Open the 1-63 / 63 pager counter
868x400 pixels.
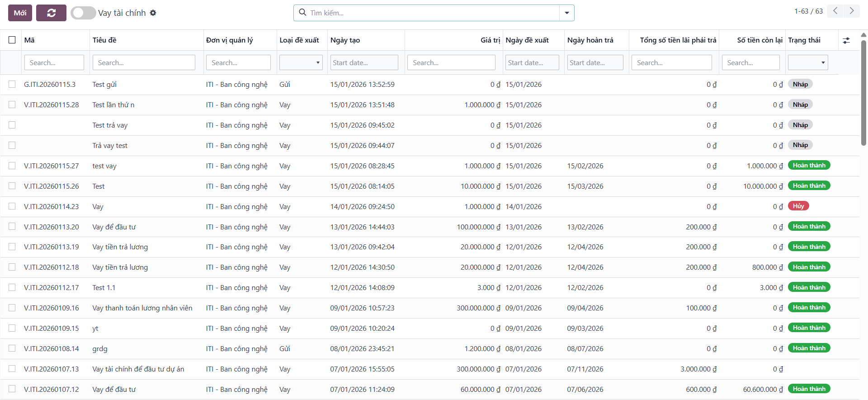tap(808, 11)
